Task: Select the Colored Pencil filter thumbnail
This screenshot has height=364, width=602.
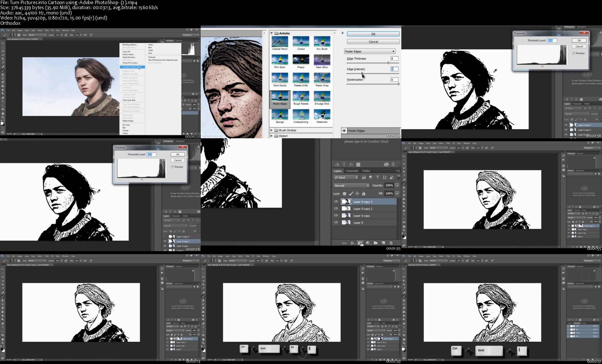Action: [x=280, y=41]
